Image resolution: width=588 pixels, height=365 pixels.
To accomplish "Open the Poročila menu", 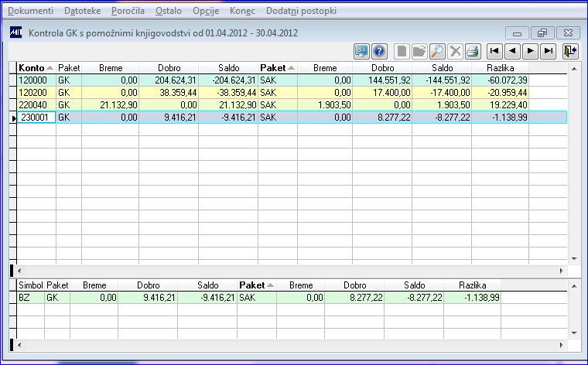I will coord(128,11).
